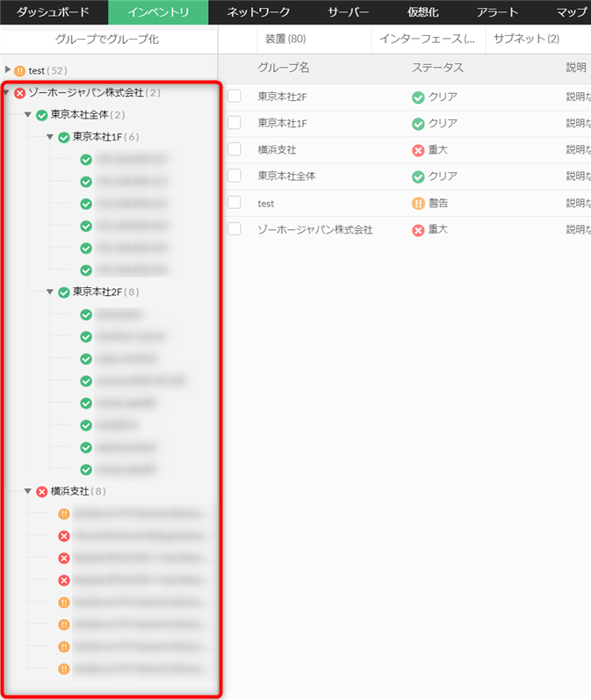
Task: Expand the test group tree node
Action: click(x=8, y=69)
